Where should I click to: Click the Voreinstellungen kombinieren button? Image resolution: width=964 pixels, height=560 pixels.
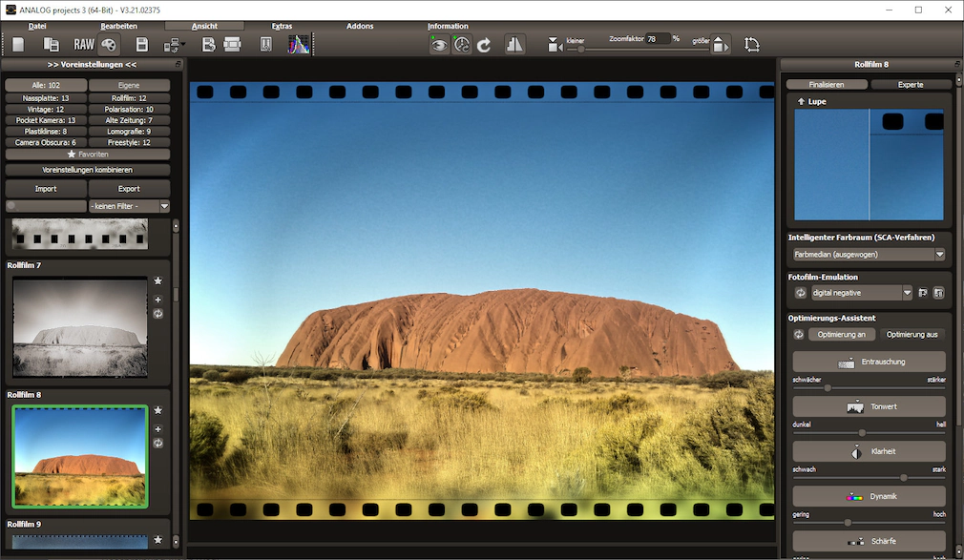click(88, 170)
